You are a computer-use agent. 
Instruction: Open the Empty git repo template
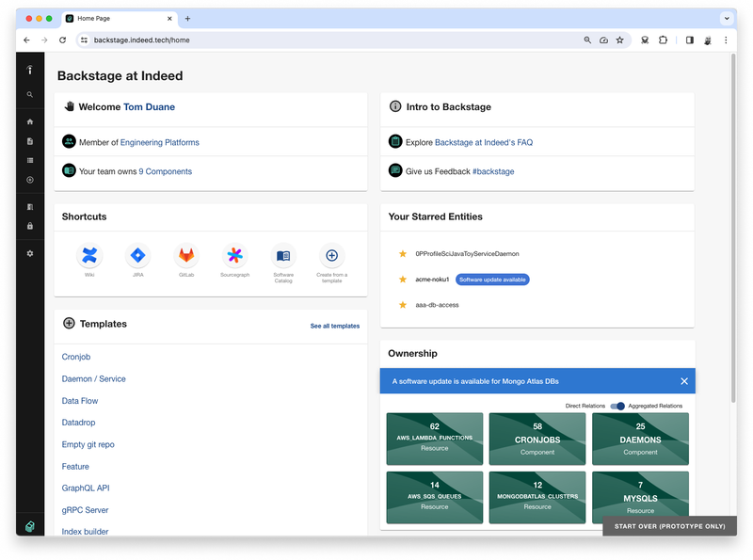(x=88, y=444)
